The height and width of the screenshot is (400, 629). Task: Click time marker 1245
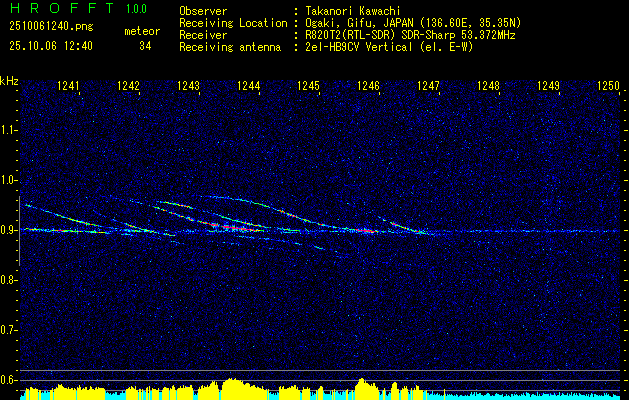(x=308, y=85)
